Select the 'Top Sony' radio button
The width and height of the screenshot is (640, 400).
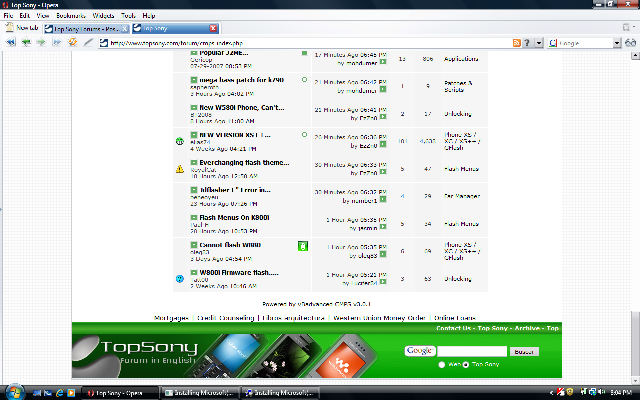point(466,364)
